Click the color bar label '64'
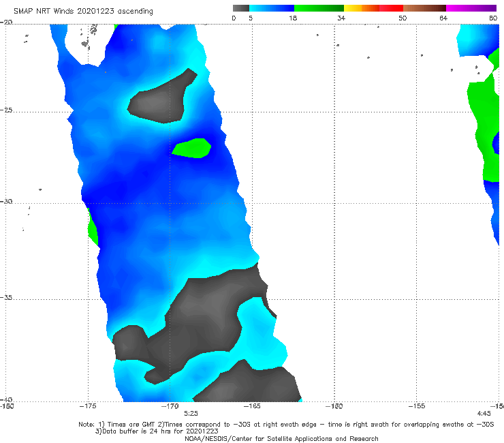 point(443,18)
